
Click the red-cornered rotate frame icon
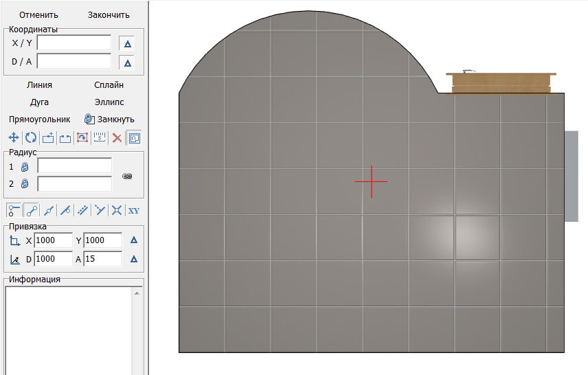(82, 138)
